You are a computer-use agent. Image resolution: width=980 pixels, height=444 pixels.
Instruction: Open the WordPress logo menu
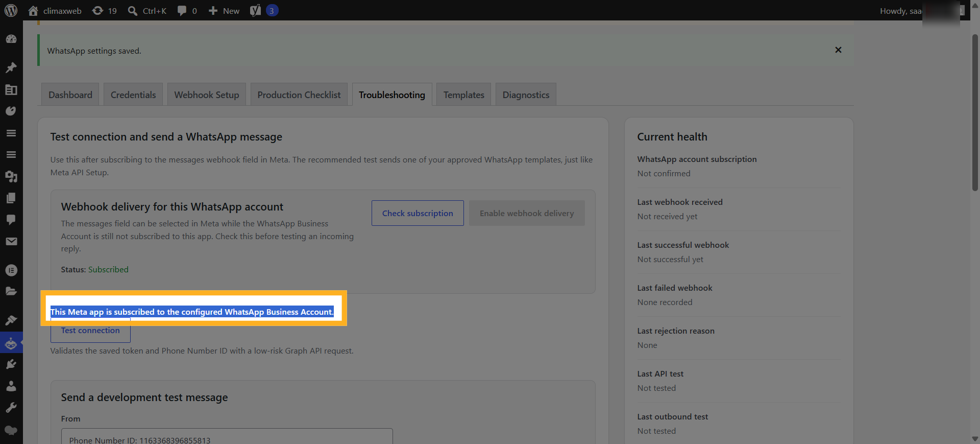tap(11, 10)
